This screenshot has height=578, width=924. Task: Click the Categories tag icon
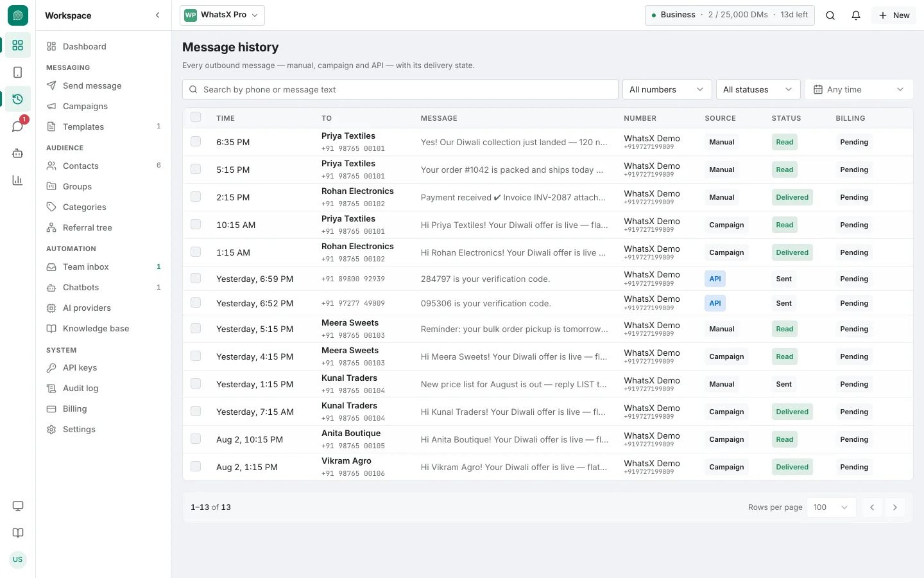[51, 207]
